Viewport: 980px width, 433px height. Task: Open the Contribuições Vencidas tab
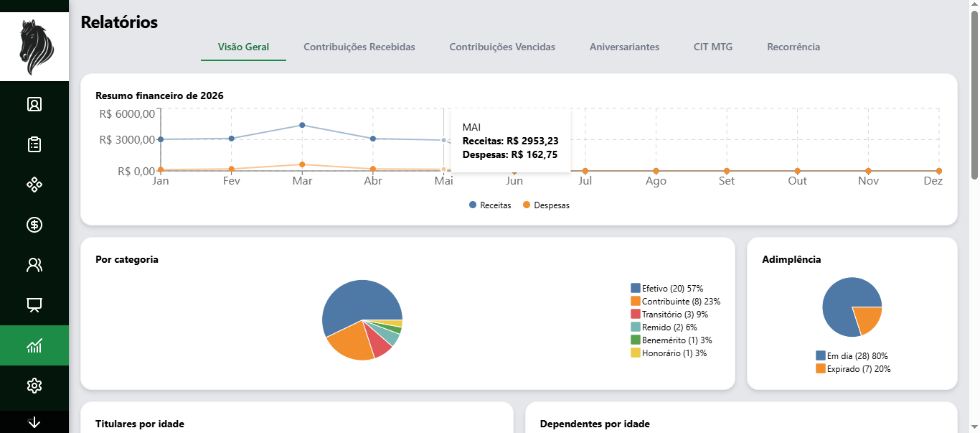pyautogui.click(x=502, y=47)
